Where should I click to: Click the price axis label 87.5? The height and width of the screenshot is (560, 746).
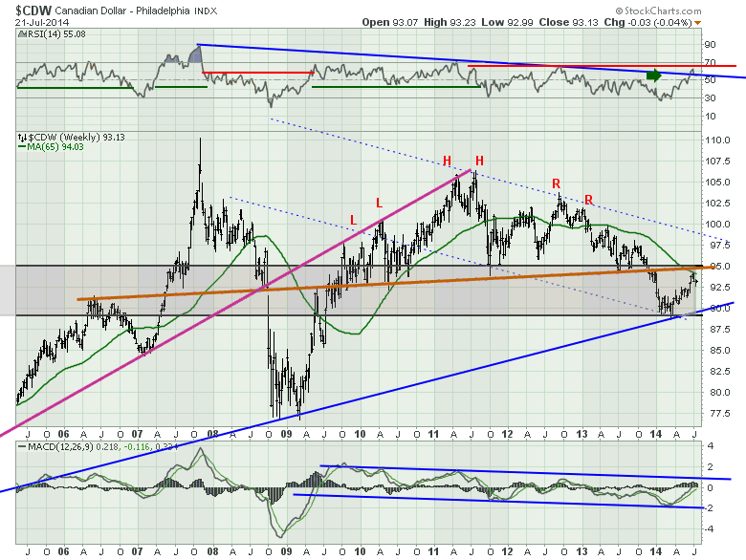point(717,330)
